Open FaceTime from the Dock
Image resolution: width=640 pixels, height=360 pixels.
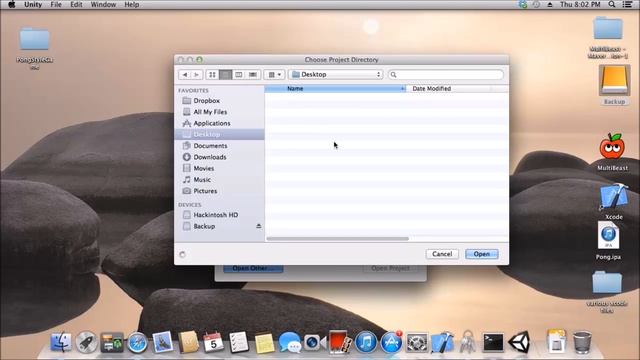[x=315, y=342]
